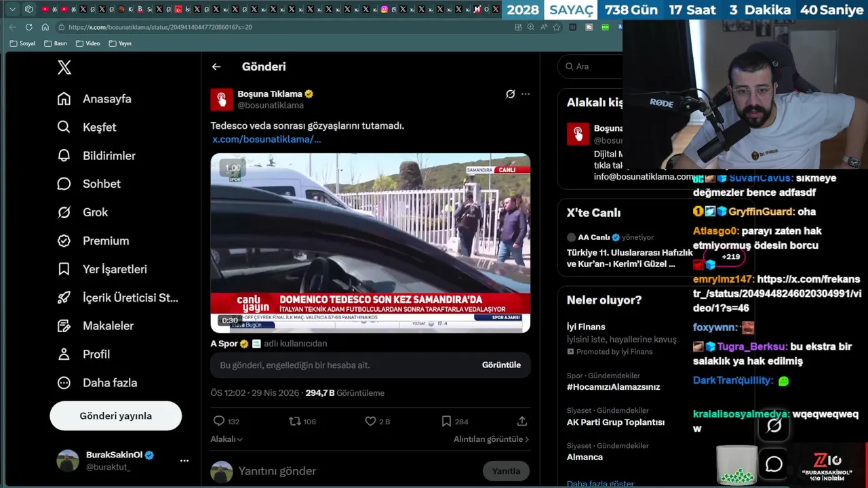The image size is (868, 488).
Task: Open x.com/bosunatiklama link in post
Action: 267,139
